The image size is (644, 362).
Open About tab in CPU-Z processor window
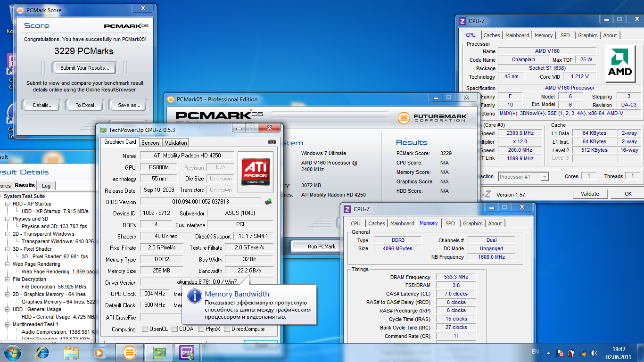[x=610, y=35]
